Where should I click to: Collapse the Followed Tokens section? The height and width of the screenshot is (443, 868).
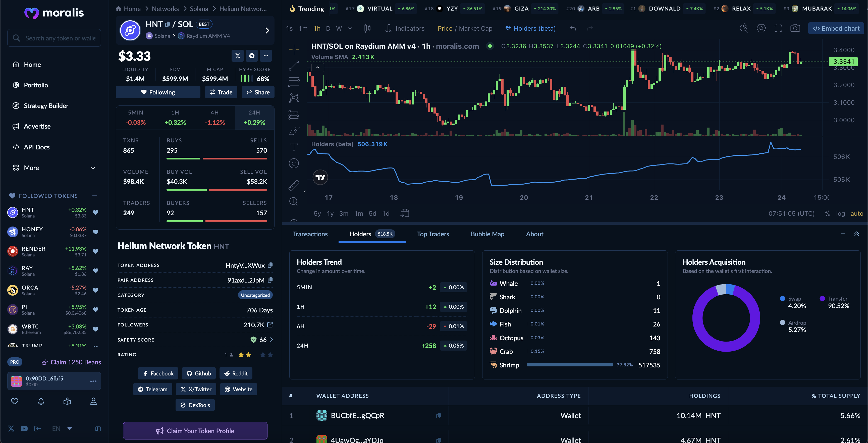click(x=95, y=196)
